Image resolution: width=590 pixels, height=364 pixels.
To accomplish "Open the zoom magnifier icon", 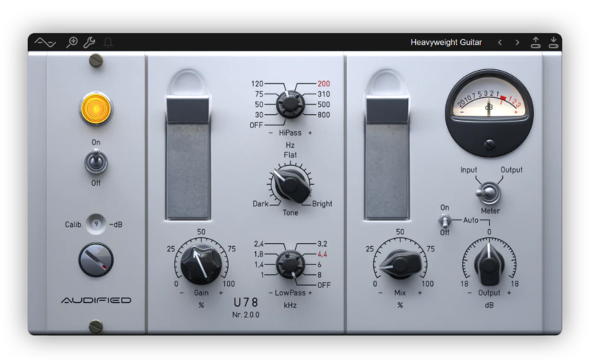I will click(72, 42).
